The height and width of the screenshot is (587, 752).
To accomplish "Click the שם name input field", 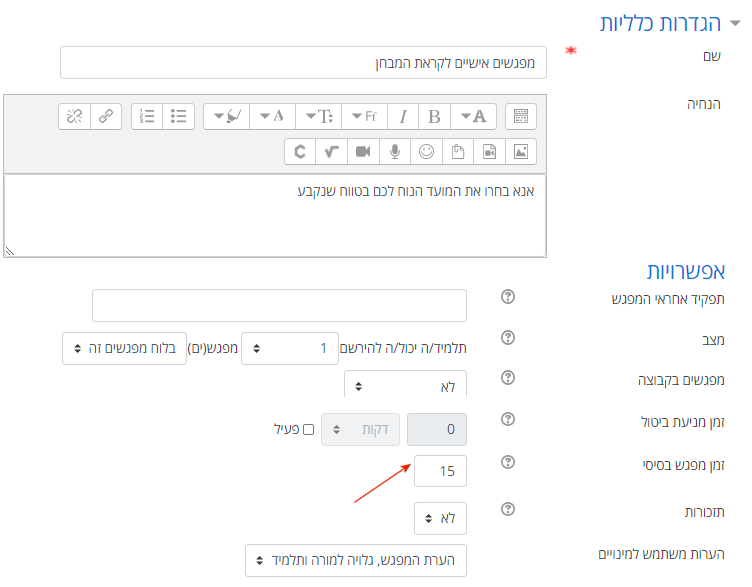I will pyautogui.click(x=303, y=62).
